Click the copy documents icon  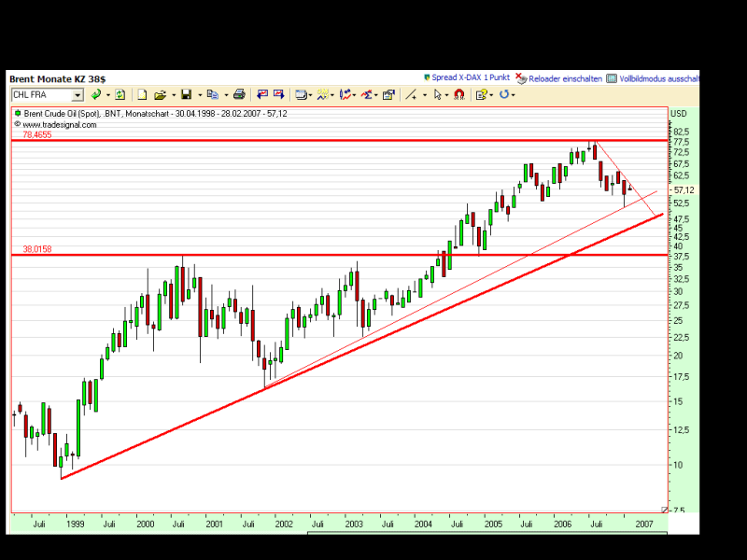click(x=213, y=95)
